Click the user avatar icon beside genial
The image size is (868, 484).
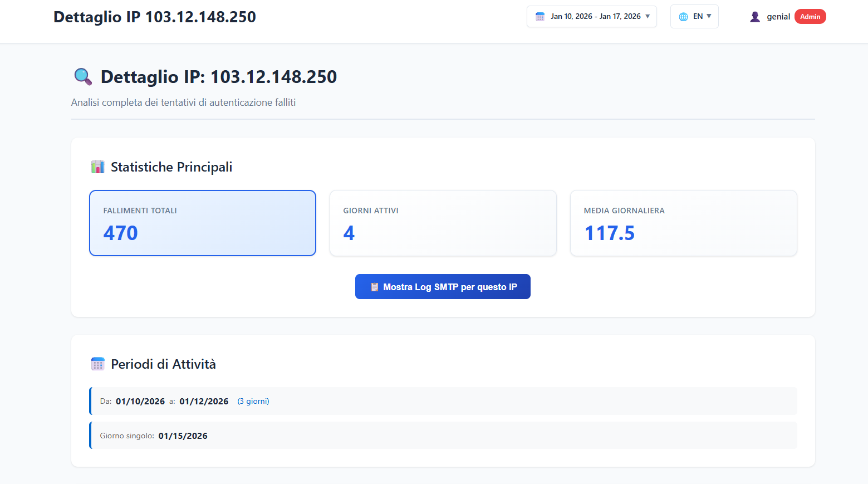click(x=754, y=17)
